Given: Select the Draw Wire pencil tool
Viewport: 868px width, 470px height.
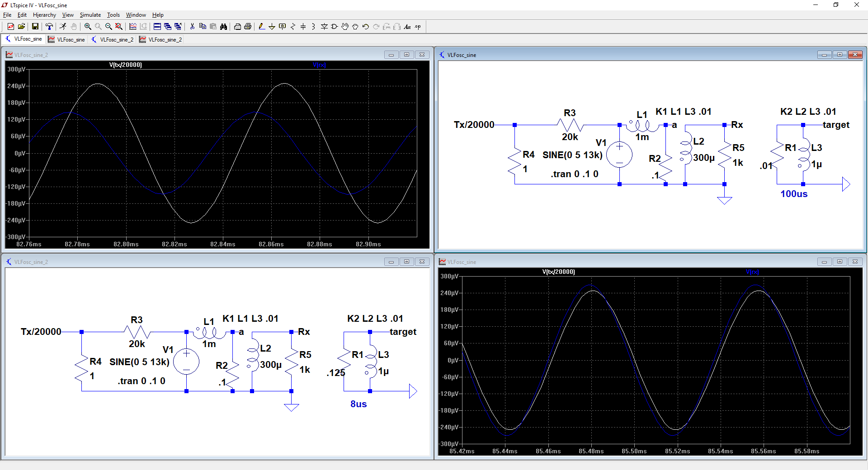Looking at the screenshot, I should click(262, 27).
